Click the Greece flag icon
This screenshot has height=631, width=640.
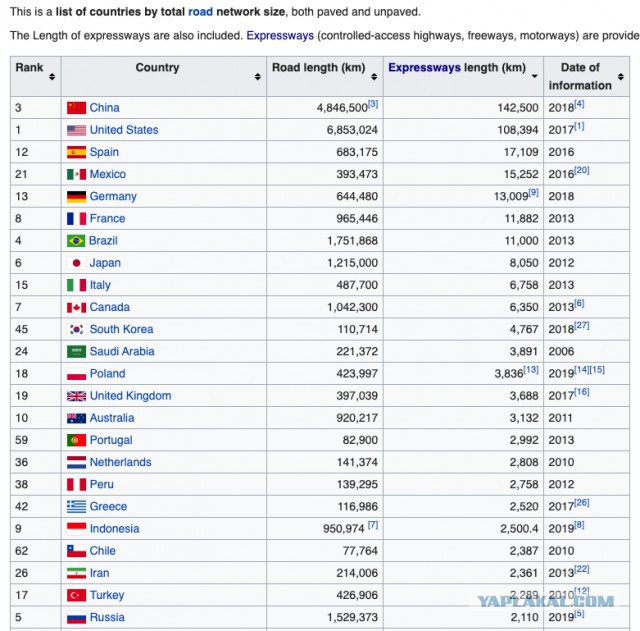(x=76, y=507)
